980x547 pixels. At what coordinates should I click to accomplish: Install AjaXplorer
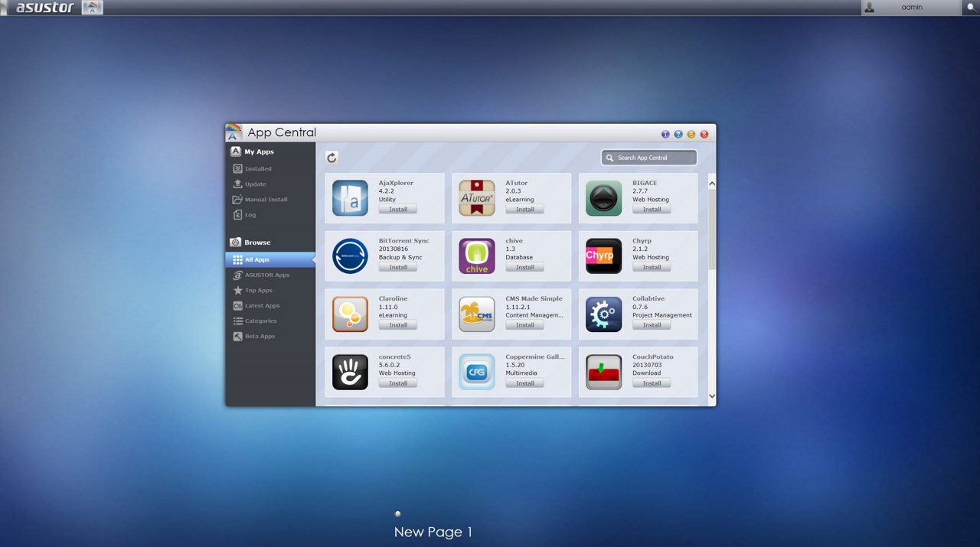[x=398, y=209]
